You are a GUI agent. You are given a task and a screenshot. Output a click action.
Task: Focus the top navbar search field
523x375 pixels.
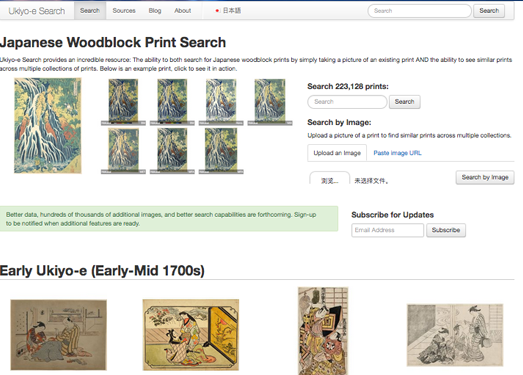[419, 11]
